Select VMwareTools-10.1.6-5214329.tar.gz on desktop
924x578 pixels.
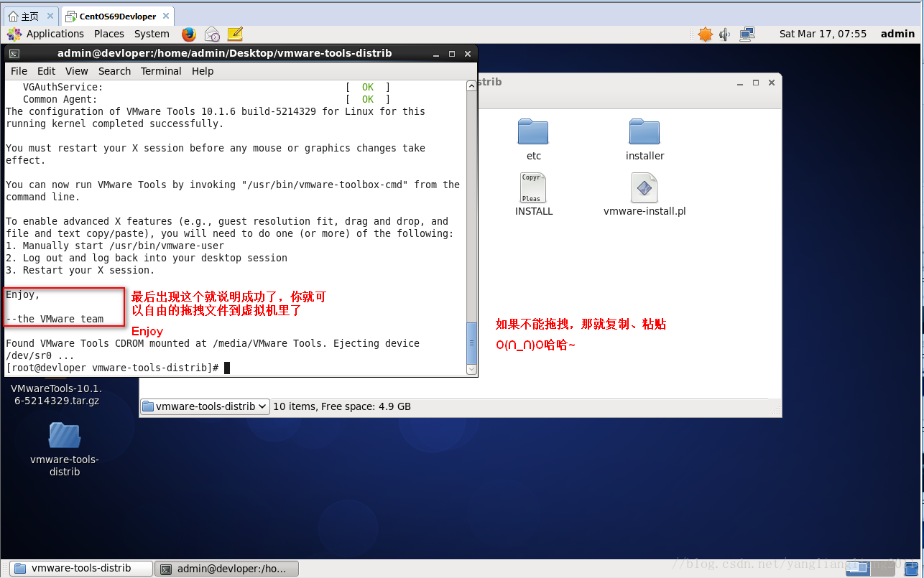click(56, 393)
